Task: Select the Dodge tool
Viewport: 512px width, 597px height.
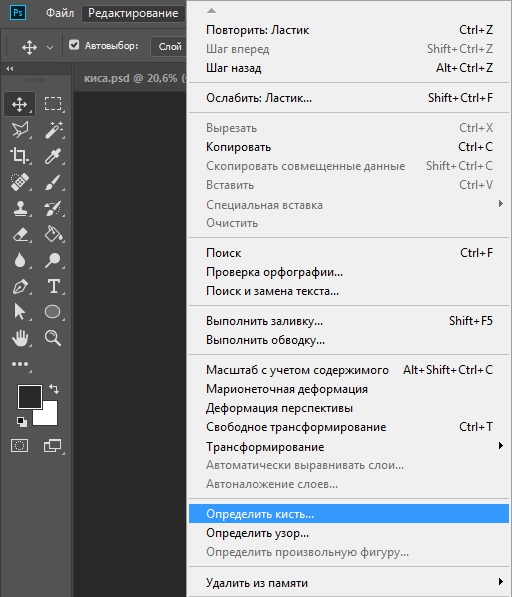Action: pos(53,260)
